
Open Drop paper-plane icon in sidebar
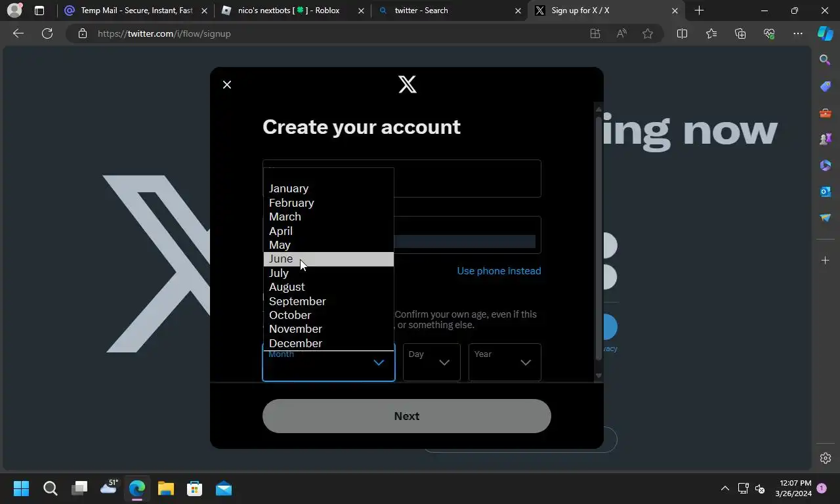pos(826,218)
